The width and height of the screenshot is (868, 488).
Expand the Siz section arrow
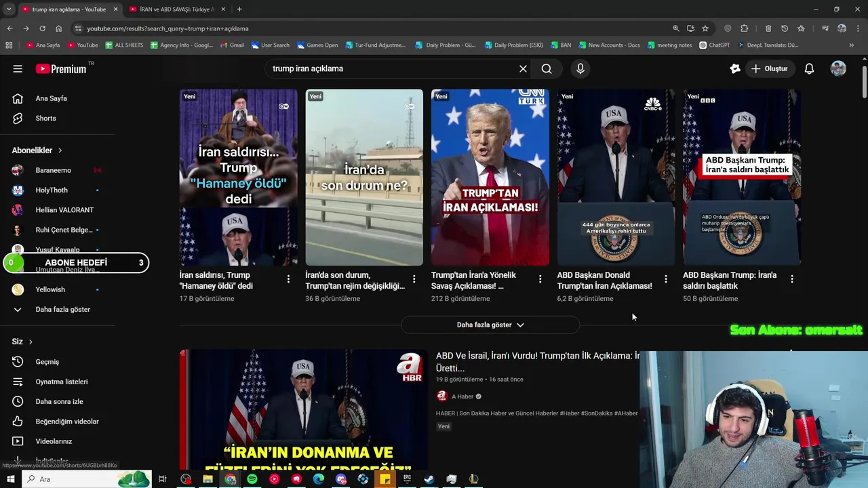(x=31, y=342)
